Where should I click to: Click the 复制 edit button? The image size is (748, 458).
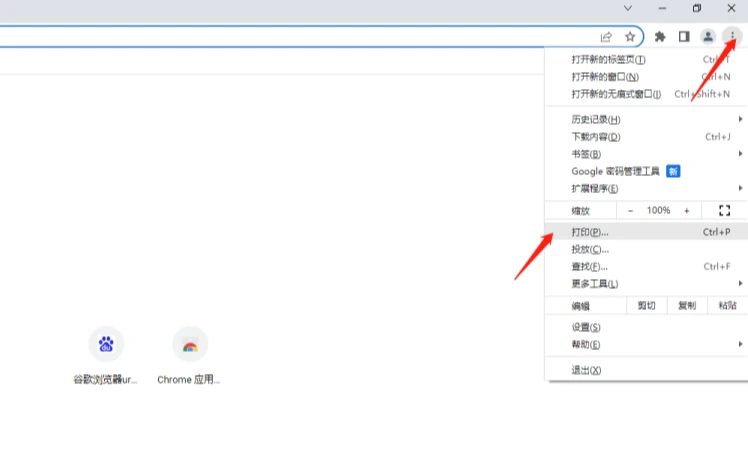pyautogui.click(x=687, y=305)
